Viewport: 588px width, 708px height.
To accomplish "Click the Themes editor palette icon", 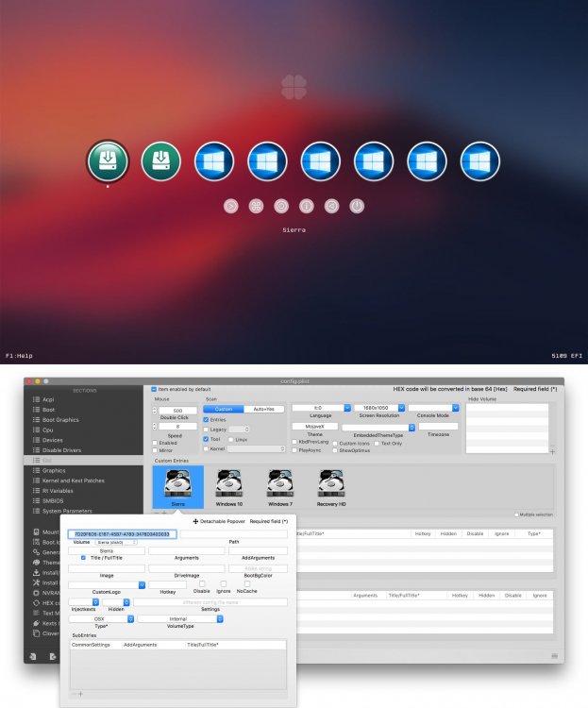I will tap(36, 563).
